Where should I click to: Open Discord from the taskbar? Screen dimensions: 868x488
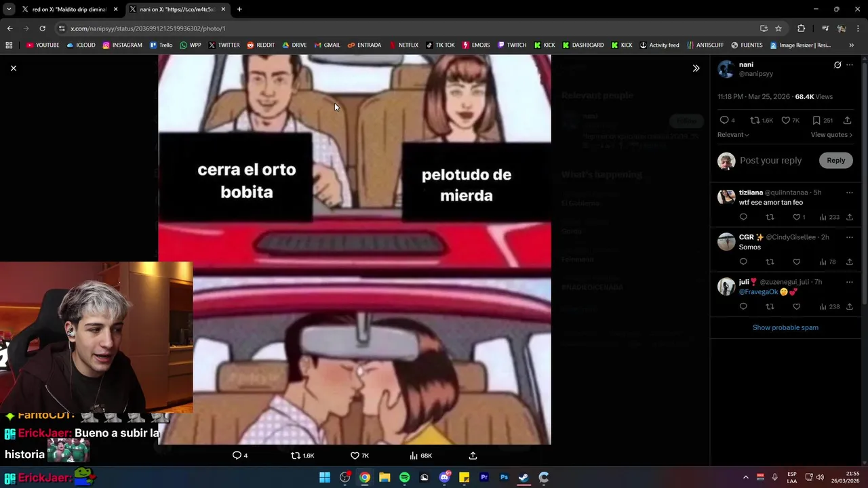(444, 477)
